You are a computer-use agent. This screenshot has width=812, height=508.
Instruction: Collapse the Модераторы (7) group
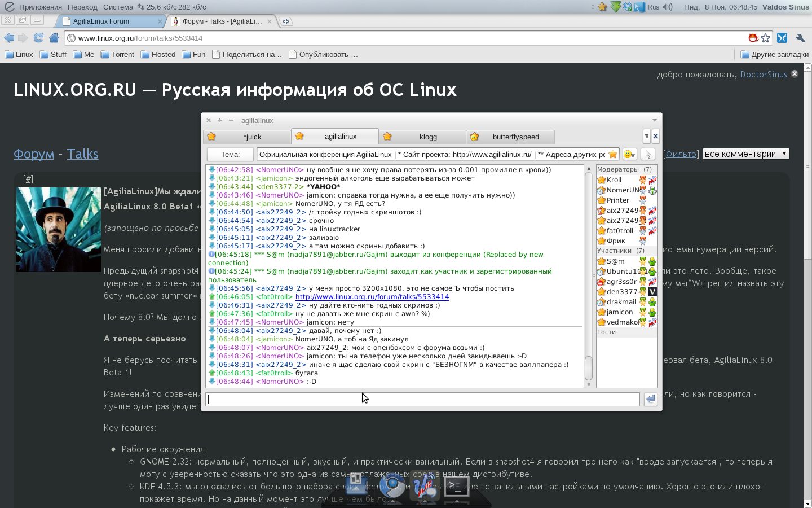[x=626, y=169]
